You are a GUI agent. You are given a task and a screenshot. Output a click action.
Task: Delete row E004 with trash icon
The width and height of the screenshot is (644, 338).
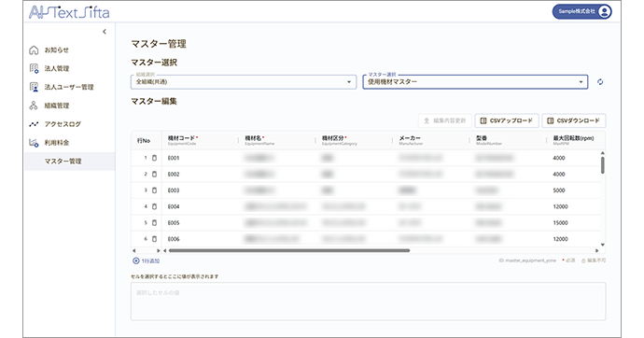tap(154, 206)
